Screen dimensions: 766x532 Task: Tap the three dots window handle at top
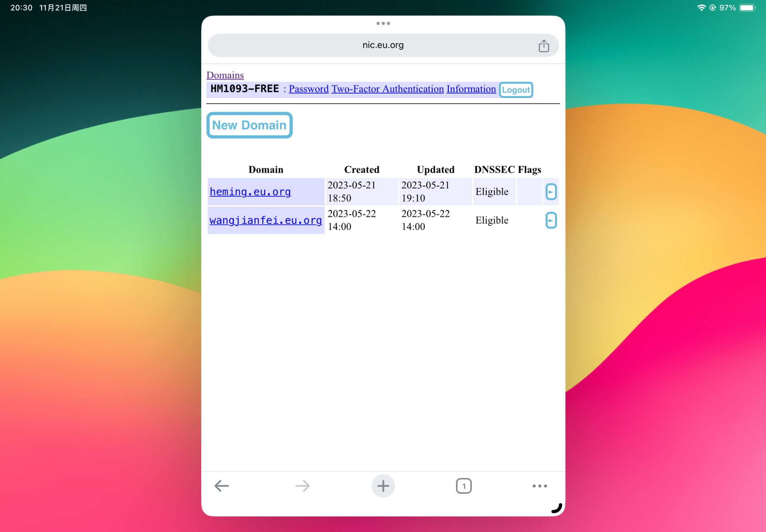tap(383, 23)
